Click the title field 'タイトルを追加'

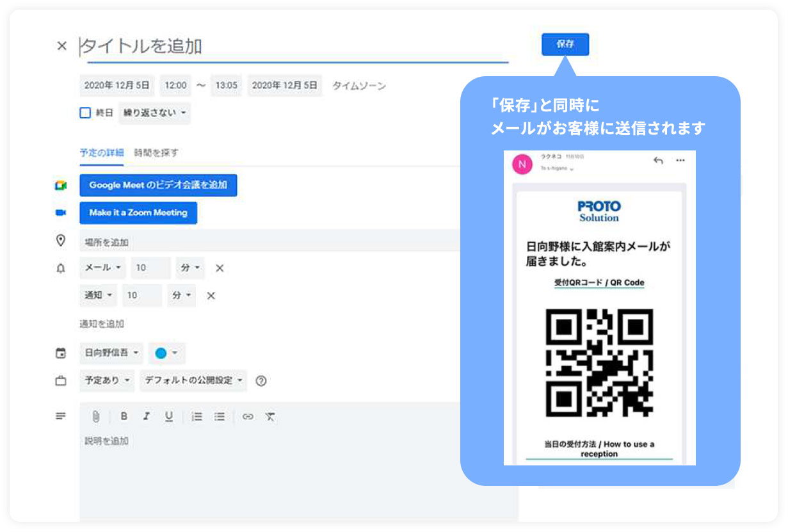coord(294,46)
